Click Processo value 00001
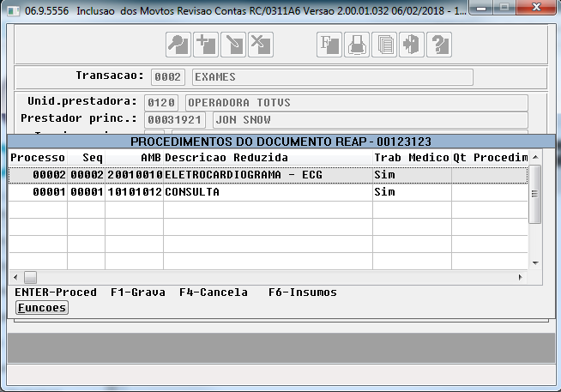This screenshot has height=392, width=561. [x=50, y=192]
